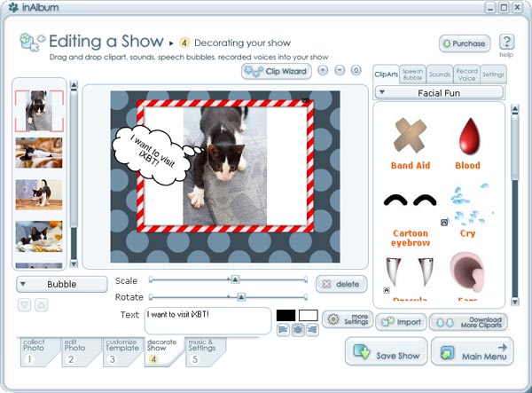
Task: Center align the bubble text
Action: click(x=298, y=330)
